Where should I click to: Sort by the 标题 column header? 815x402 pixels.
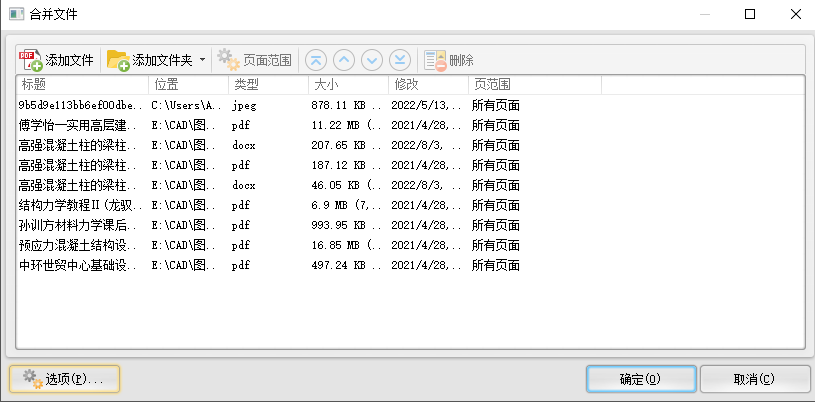pos(82,85)
